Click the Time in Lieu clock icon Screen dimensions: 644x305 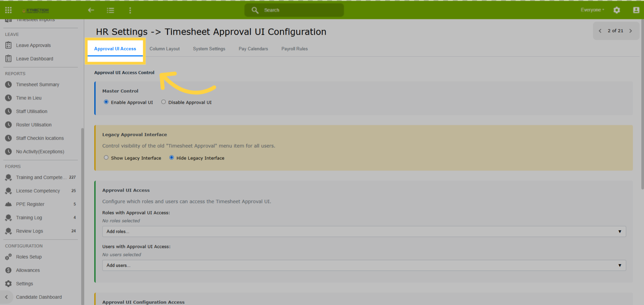click(x=8, y=98)
